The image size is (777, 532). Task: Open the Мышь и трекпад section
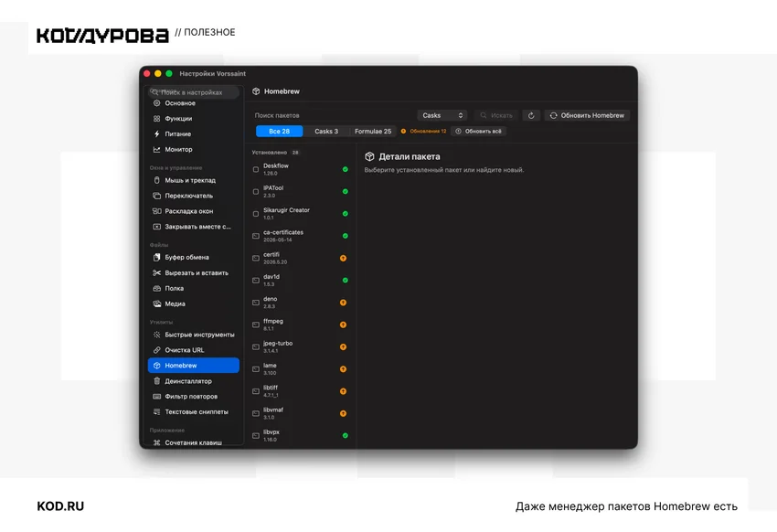point(193,180)
